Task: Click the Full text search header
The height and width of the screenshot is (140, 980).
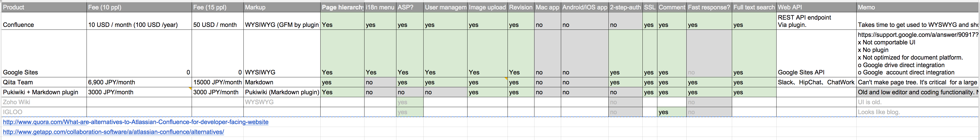Action: tap(754, 7)
